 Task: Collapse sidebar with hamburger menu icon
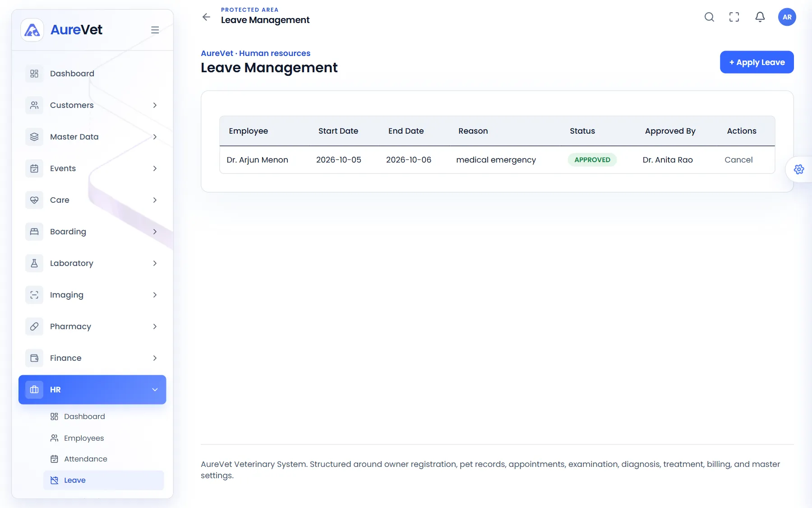coord(155,30)
